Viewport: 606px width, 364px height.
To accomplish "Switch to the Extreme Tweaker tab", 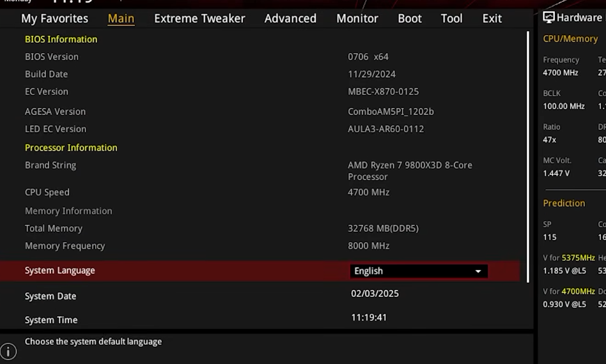I will point(199,19).
